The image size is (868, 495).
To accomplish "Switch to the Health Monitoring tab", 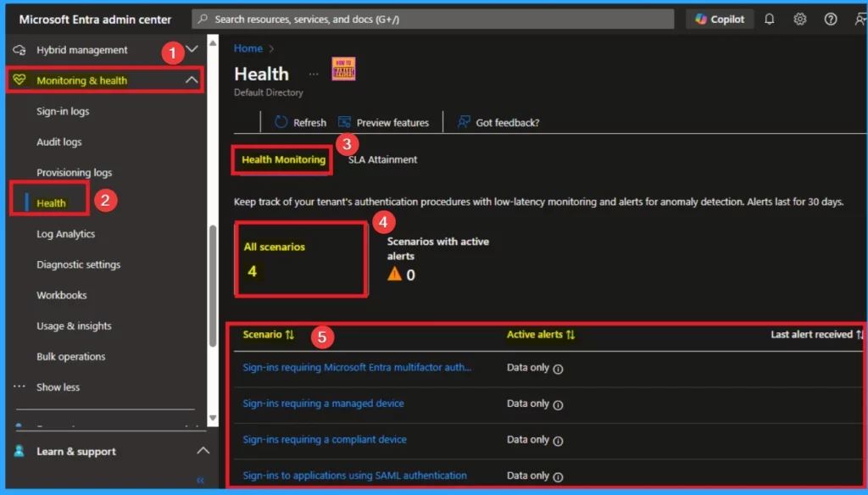I will click(283, 159).
